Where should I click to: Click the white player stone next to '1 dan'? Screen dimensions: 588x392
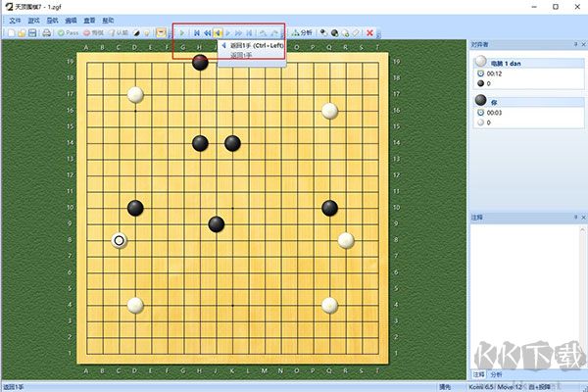481,61
